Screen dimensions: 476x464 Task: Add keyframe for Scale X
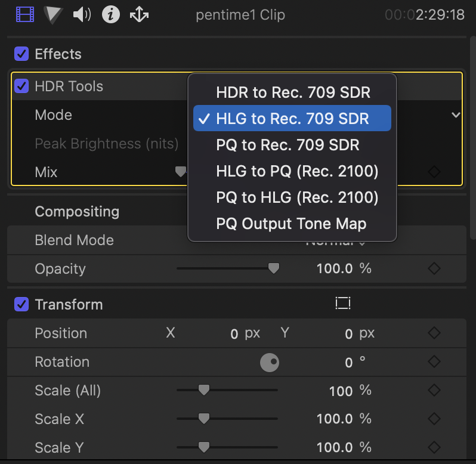tap(434, 419)
